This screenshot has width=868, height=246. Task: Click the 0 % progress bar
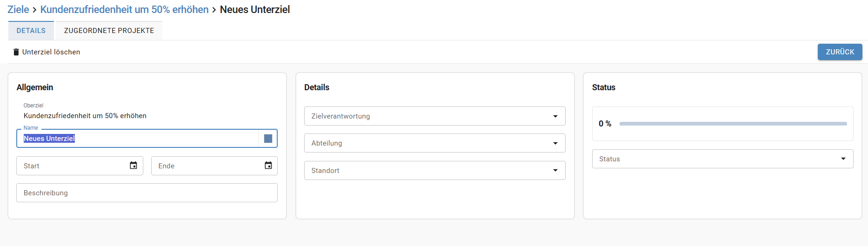[733, 124]
